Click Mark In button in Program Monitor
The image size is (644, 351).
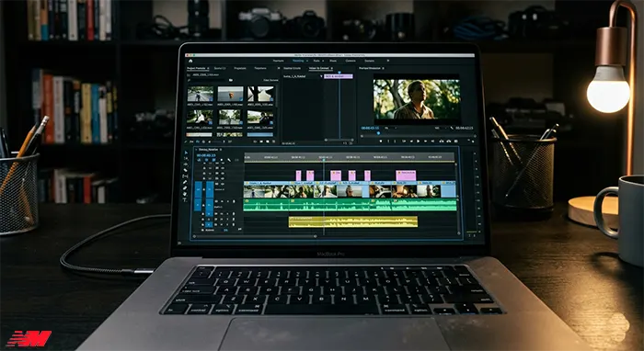point(388,142)
